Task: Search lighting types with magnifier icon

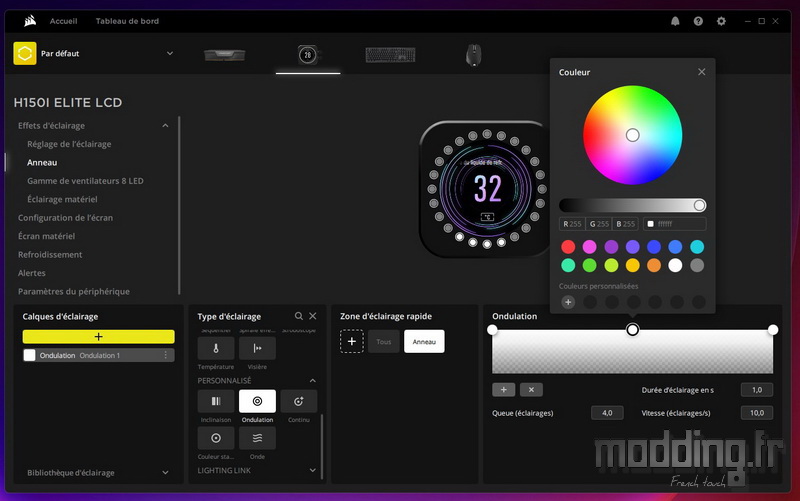Action: 298,316
